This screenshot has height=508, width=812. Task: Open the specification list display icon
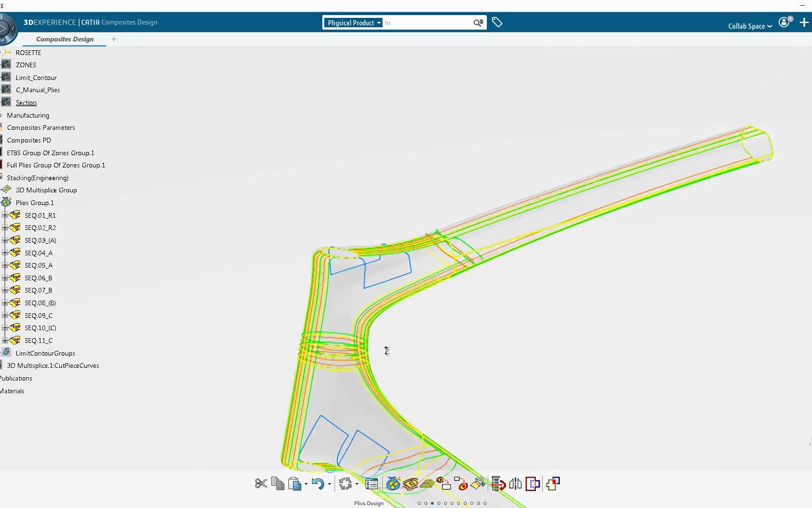tap(371, 484)
